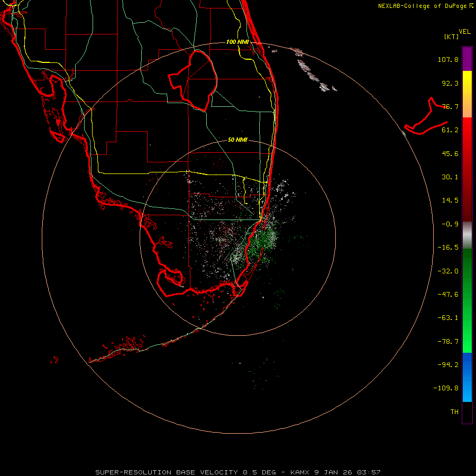Image resolution: width=476 pixels, height=476 pixels.
Task: Click the blue segment of color bar
Action: (x=467, y=377)
